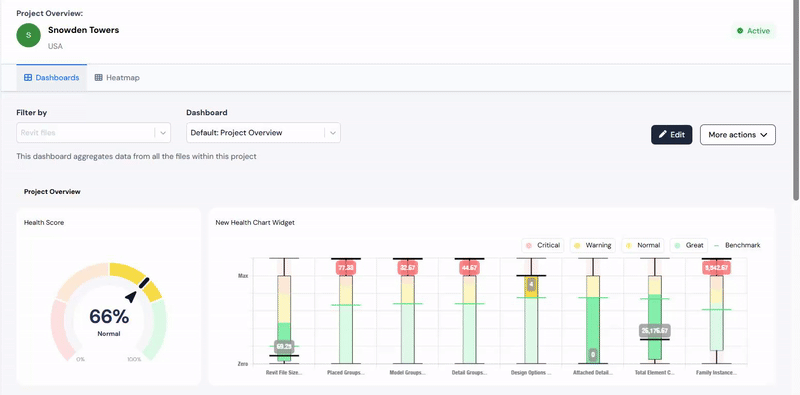
Task: Toggle the Critical legend item
Action: 543,245
